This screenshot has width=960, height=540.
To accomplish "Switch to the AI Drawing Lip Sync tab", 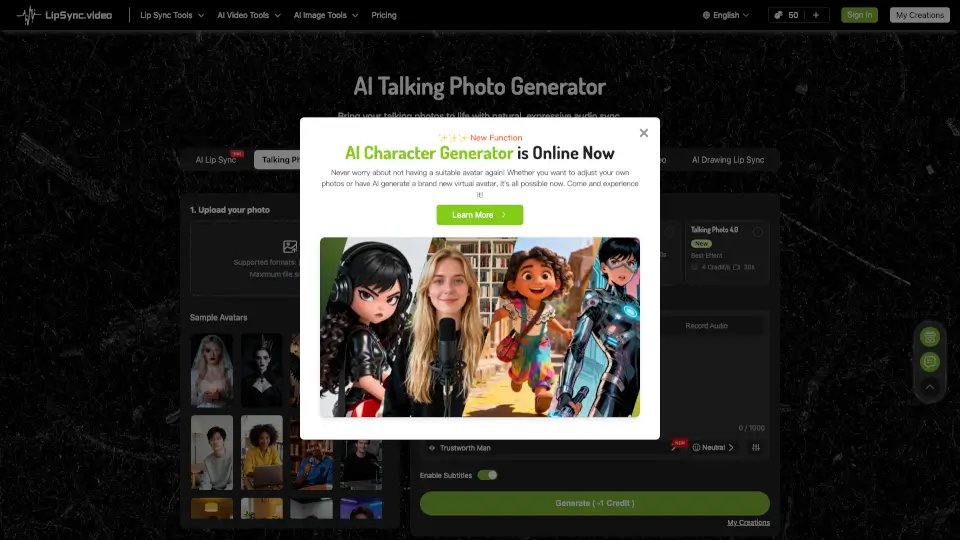I will [728, 160].
